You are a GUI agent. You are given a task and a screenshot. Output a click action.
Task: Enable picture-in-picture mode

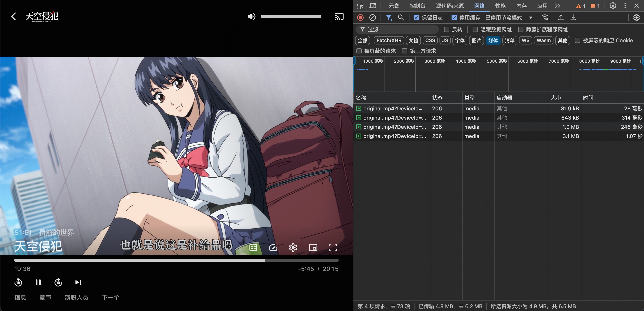[313, 247]
